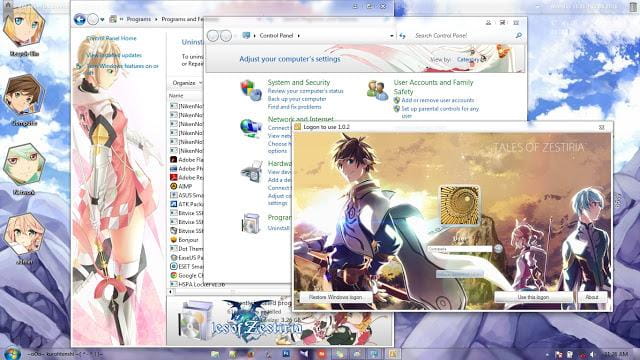Click the Programs breadcrumb chevron in address bar
This screenshot has width=640, height=360.
click(x=156, y=19)
